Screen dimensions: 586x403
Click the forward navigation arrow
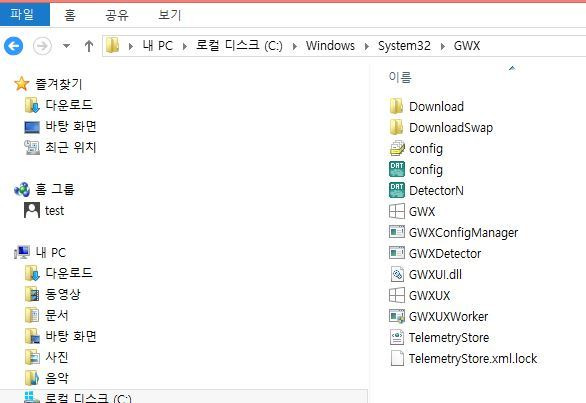pyautogui.click(x=42, y=46)
